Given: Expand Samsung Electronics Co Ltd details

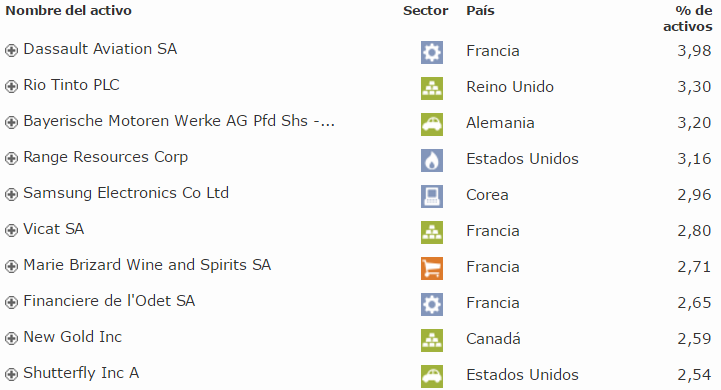Looking at the screenshot, I should (11, 194).
